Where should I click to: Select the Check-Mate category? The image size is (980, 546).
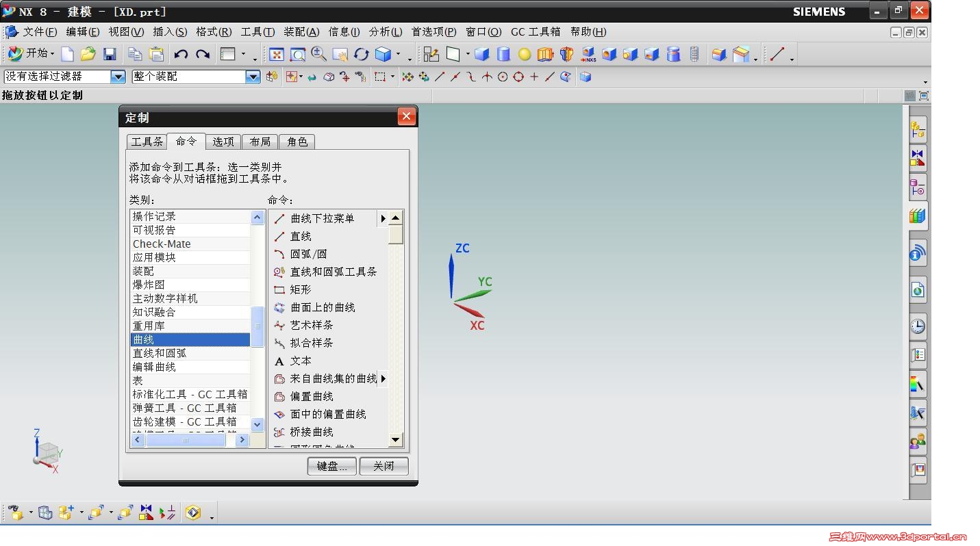190,244
